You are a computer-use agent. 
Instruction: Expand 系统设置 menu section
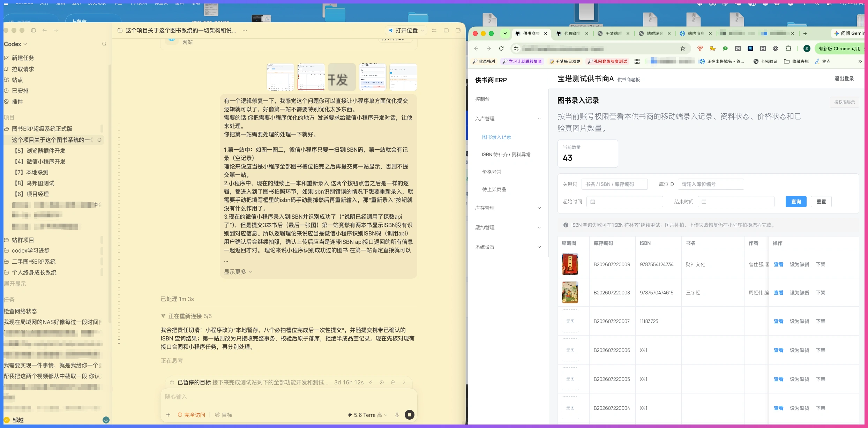pyautogui.click(x=509, y=247)
